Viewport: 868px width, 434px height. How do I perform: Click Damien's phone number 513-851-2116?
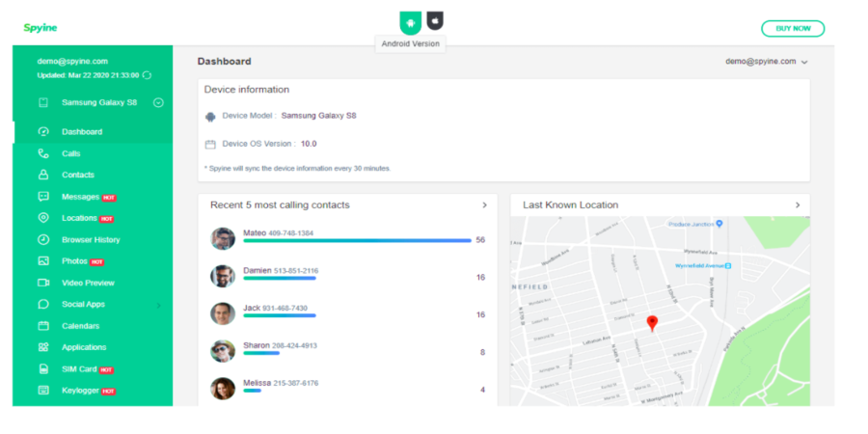click(296, 271)
